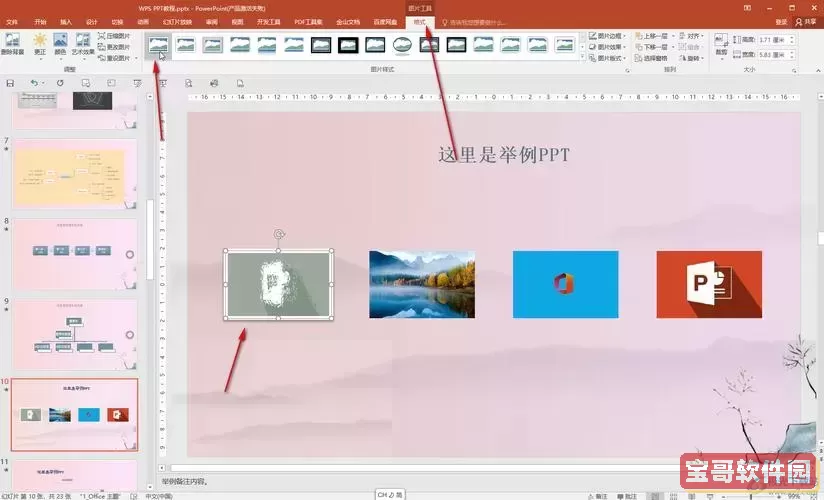Apply the first picture style in gallery
The width and height of the screenshot is (824, 500).
[x=158, y=45]
